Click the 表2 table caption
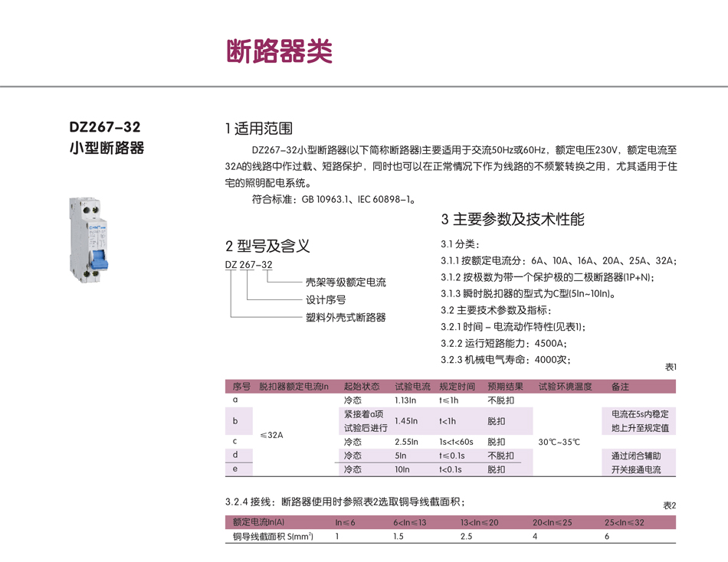 point(668,505)
